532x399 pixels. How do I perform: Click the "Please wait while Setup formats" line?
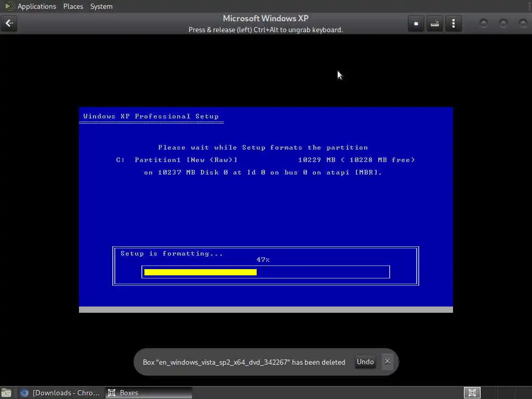click(x=263, y=148)
